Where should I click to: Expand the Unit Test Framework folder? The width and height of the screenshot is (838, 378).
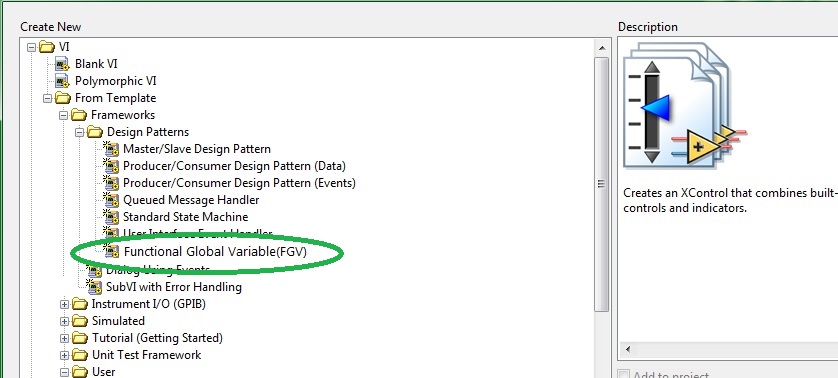pyautogui.click(x=64, y=356)
